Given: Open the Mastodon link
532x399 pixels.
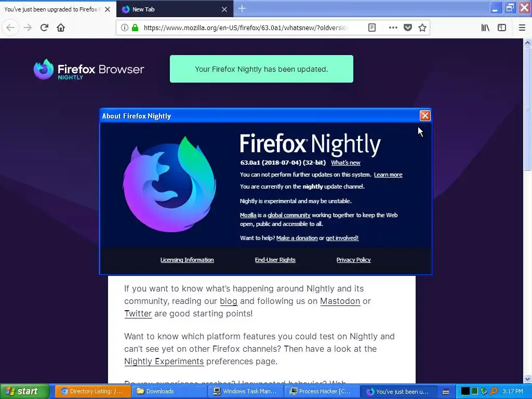Looking at the screenshot, I should pos(340,301).
